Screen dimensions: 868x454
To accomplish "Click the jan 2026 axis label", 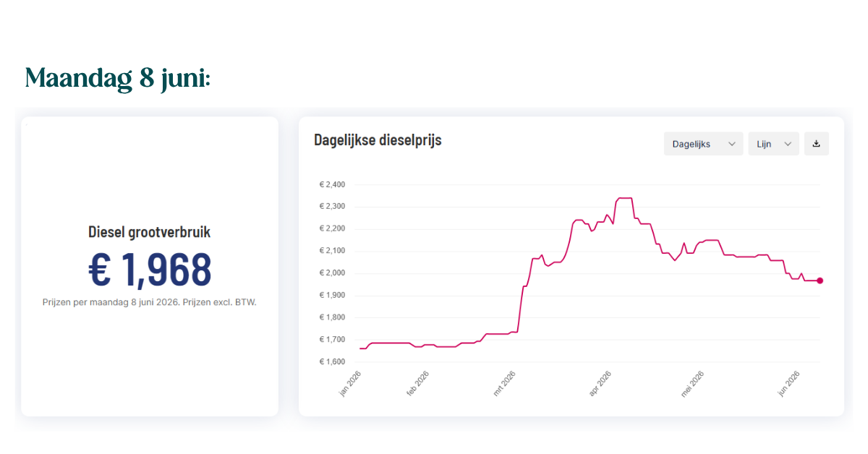I will pos(350,383).
